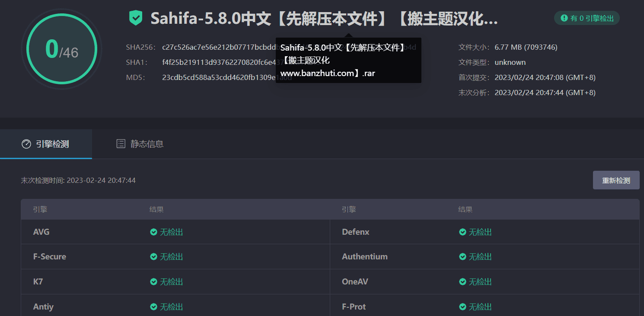Click the 重新检测 button

tap(616, 180)
